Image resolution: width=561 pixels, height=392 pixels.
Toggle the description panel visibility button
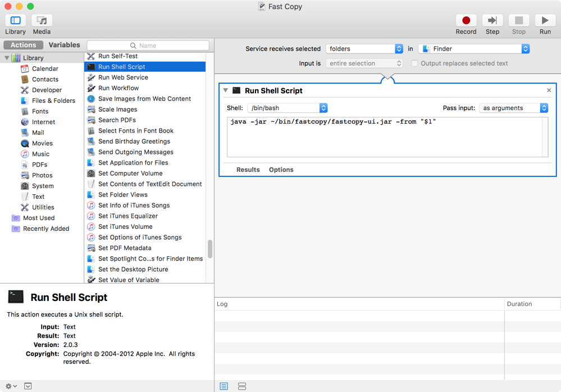point(28,386)
